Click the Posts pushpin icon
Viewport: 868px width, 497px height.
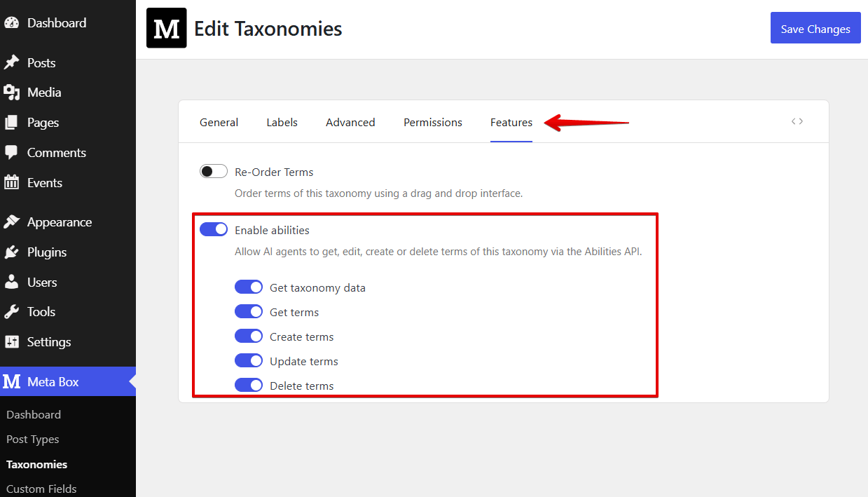coord(11,63)
